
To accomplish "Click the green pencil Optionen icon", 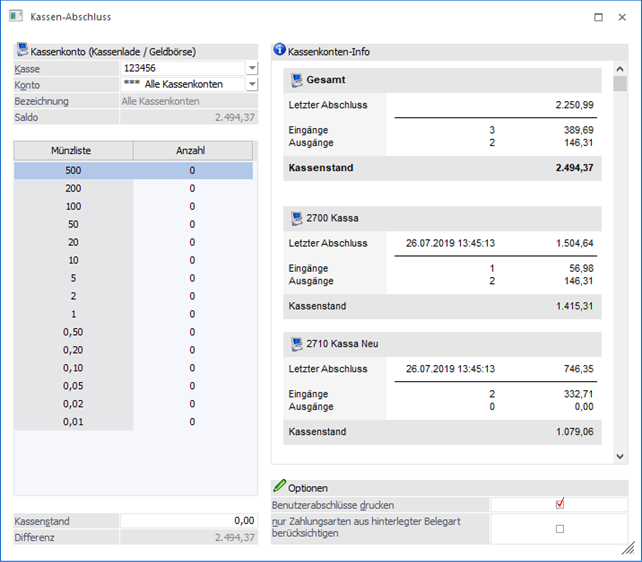I will [279, 486].
